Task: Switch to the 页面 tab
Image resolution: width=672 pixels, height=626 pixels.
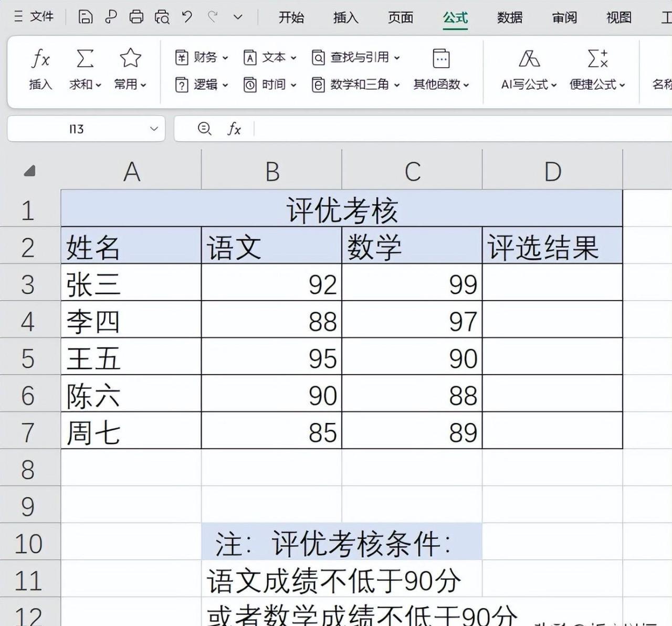Action: pyautogui.click(x=401, y=17)
